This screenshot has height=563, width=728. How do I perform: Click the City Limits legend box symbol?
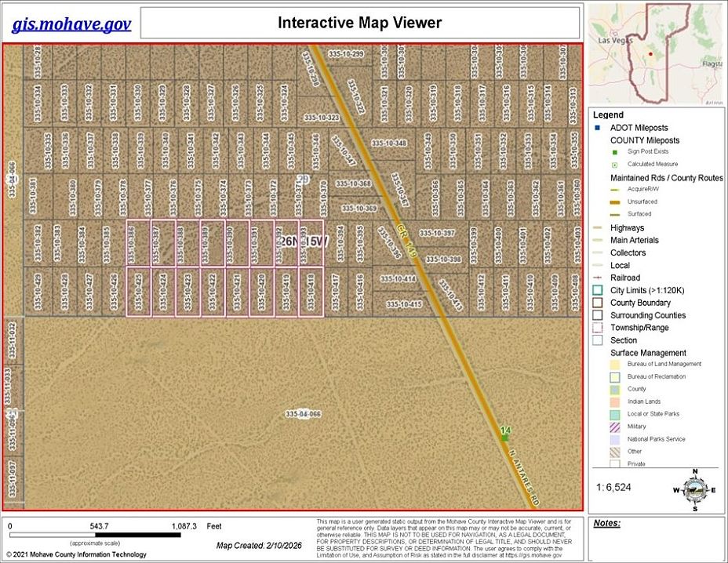coord(598,290)
